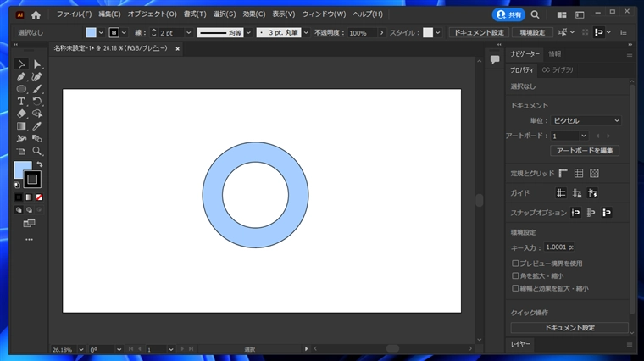Select the Shape Builder tool
This screenshot has height=361, width=644.
point(37,114)
